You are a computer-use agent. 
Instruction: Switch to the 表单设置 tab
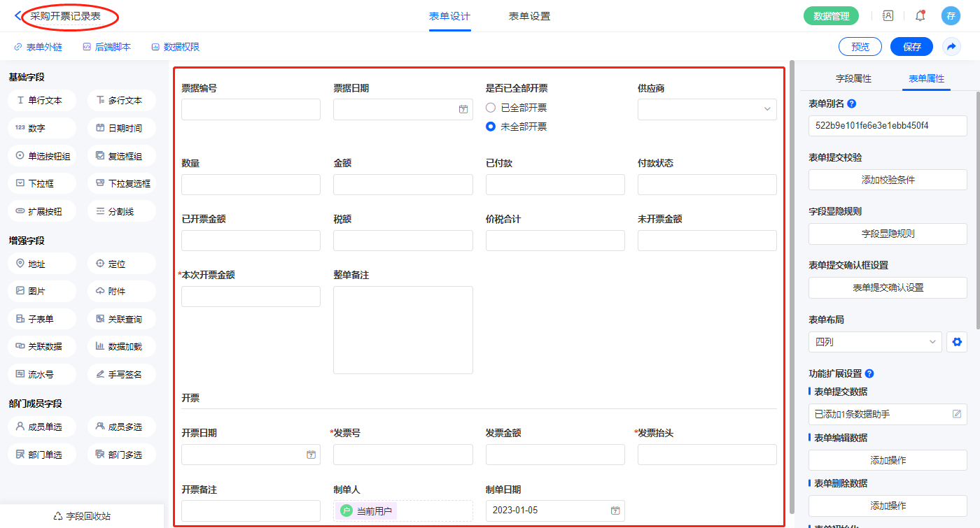coord(529,16)
